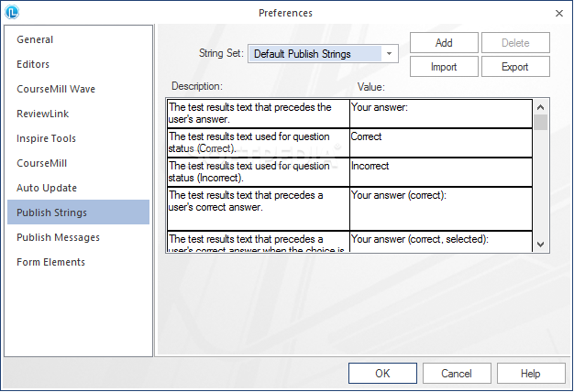Open the General preferences section
This screenshot has width=574, height=392.
pos(35,39)
